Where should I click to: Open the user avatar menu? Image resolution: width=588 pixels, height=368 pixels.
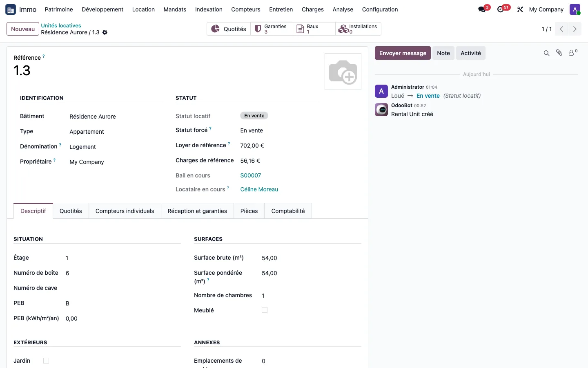tap(575, 9)
